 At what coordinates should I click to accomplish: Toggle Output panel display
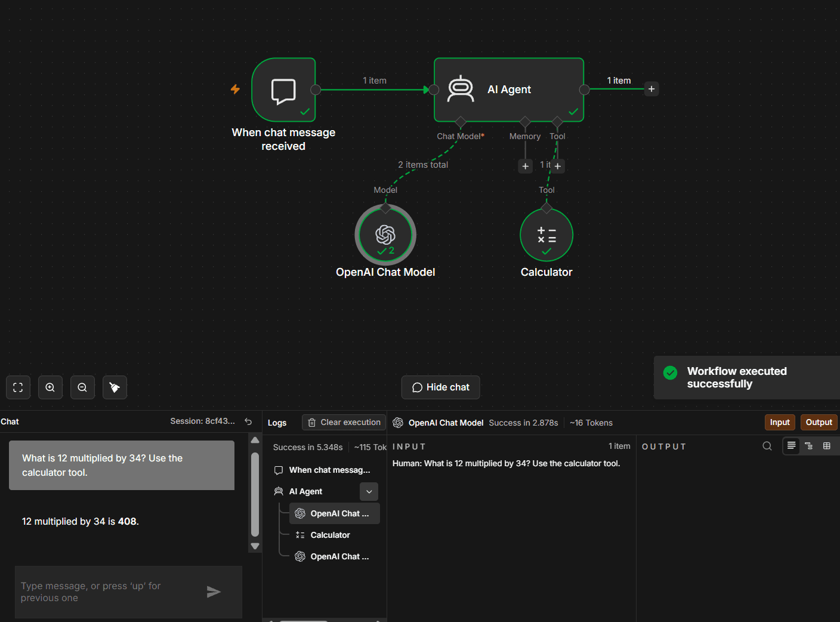[x=819, y=422]
